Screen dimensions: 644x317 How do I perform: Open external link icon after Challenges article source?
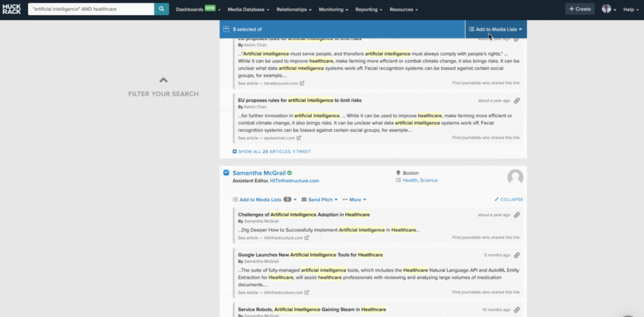tap(306, 238)
